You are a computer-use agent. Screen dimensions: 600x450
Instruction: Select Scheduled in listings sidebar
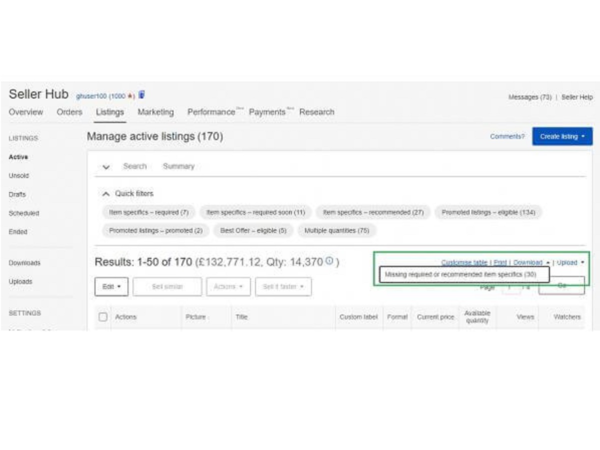pos(24,213)
